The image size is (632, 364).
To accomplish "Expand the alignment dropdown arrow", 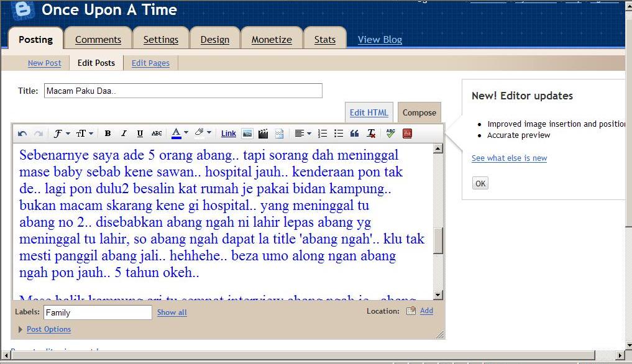I will [309, 133].
